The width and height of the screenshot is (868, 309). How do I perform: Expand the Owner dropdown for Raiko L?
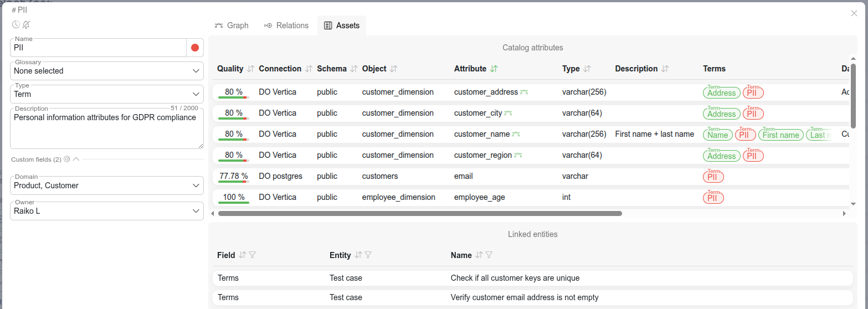coord(107,211)
